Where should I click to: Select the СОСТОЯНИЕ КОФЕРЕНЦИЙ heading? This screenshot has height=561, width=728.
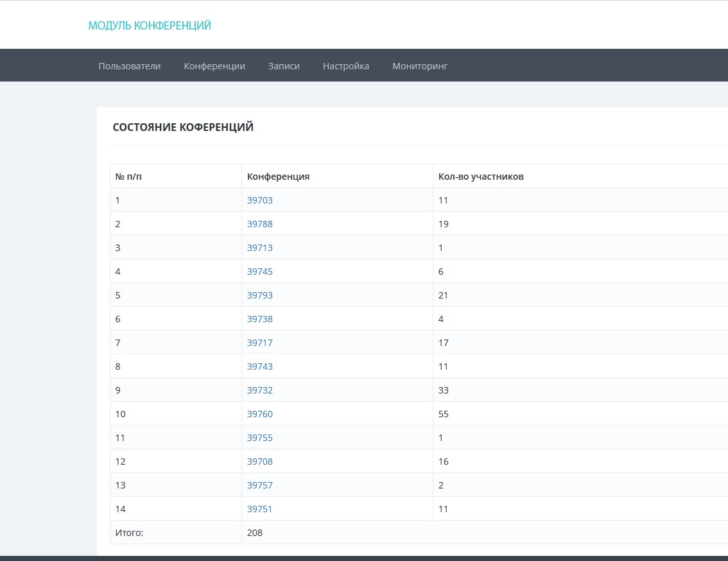coord(183,127)
